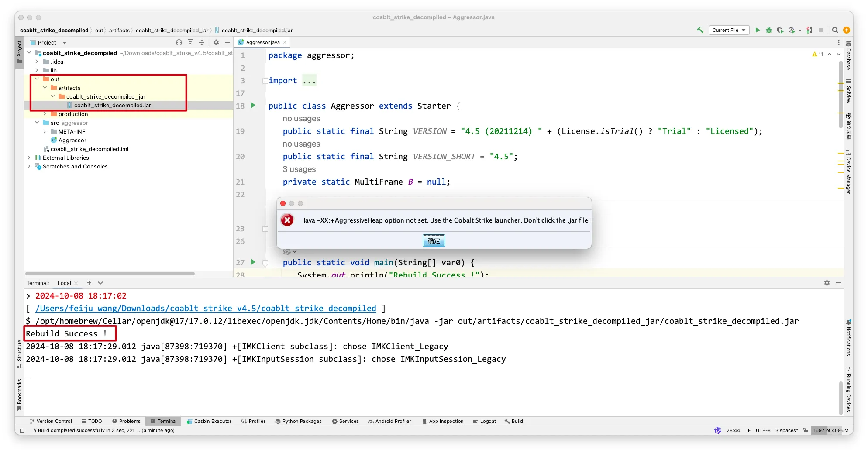The height and width of the screenshot is (453, 868).
Task: Open terminal settings gear icon
Action: [827, 283]
